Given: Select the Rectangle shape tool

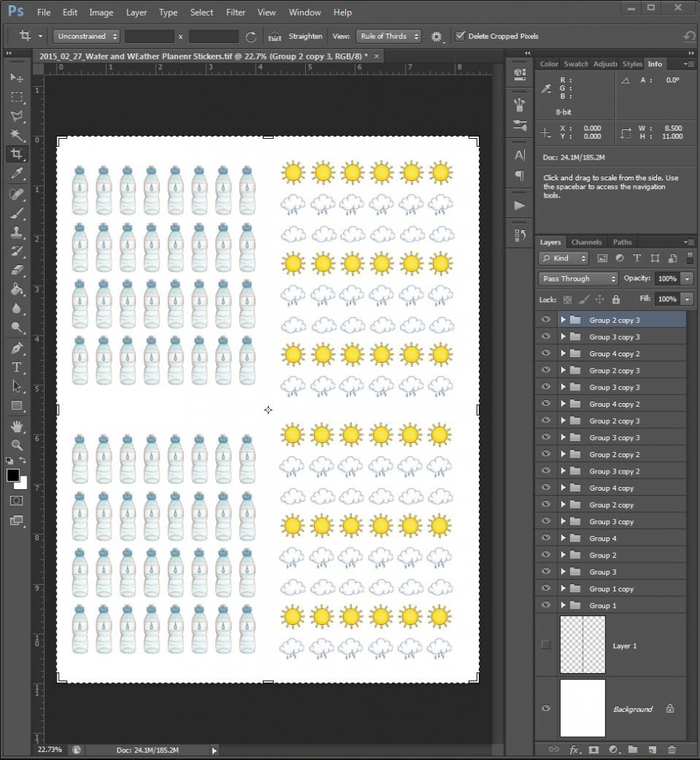Looking at the screenshot, I should [x=17, y=406].
